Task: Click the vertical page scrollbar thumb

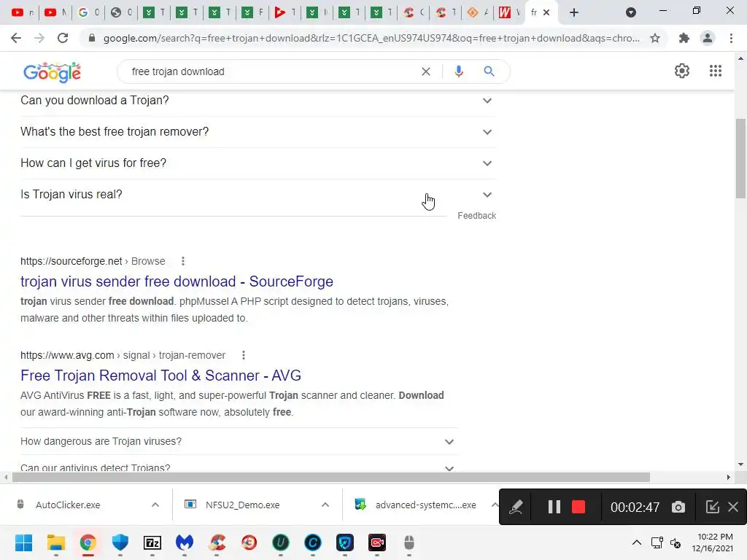Action: [740, 158]
